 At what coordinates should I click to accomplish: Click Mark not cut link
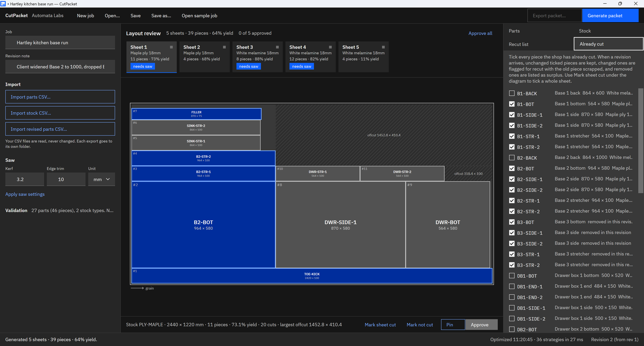[x=420, y=325]
